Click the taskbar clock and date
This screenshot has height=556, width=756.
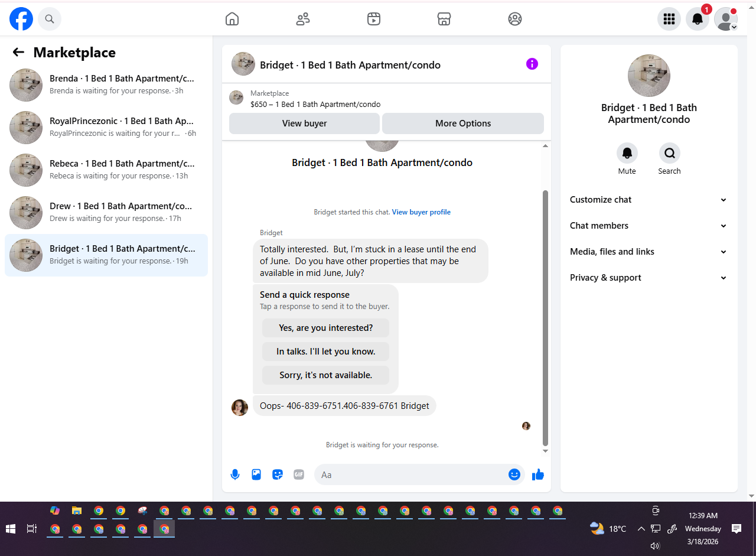click(703, 529)
